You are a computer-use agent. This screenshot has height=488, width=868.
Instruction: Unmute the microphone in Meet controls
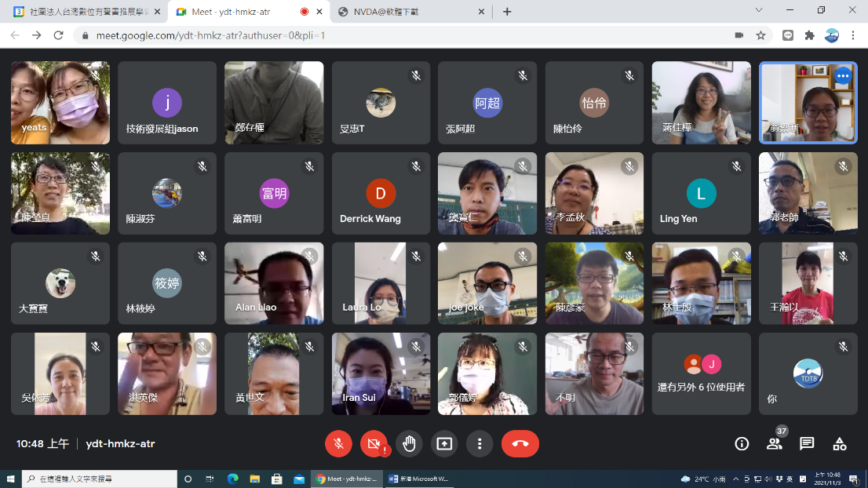tap(338, 444)
